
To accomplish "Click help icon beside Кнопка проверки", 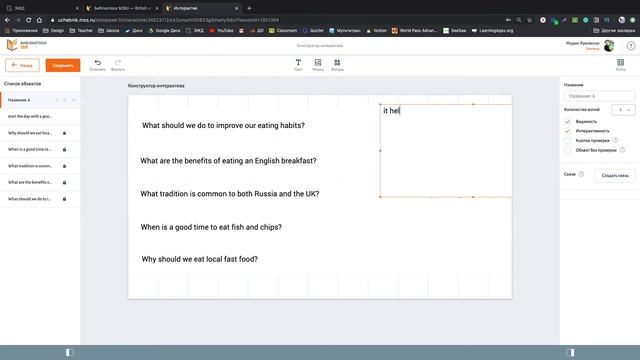I will point(615,140).
